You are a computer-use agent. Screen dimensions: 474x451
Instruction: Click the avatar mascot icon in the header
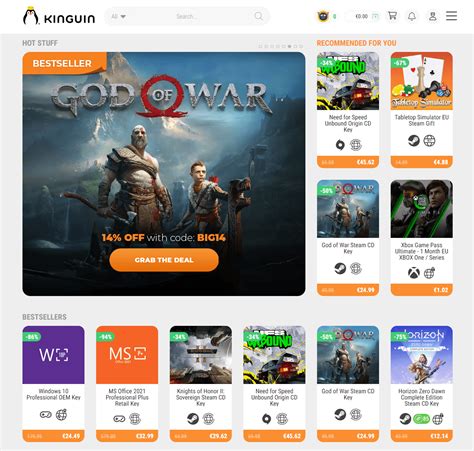pos(323,16)
